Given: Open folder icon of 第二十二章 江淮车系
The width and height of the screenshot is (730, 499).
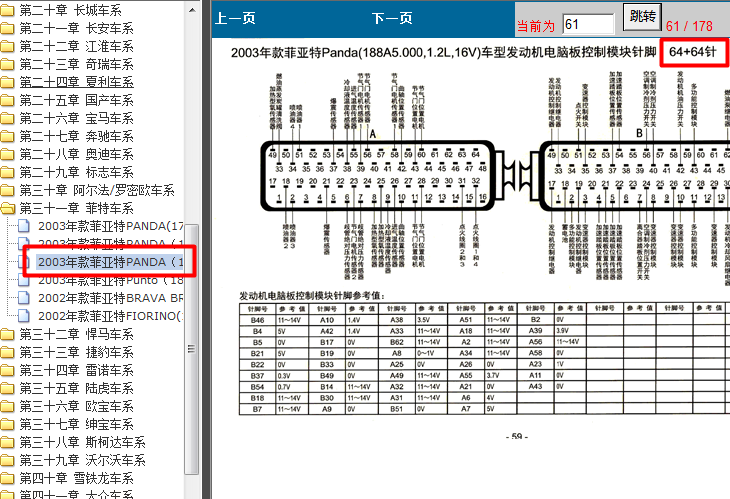Looking at the screenshot, I should [7, 46].
